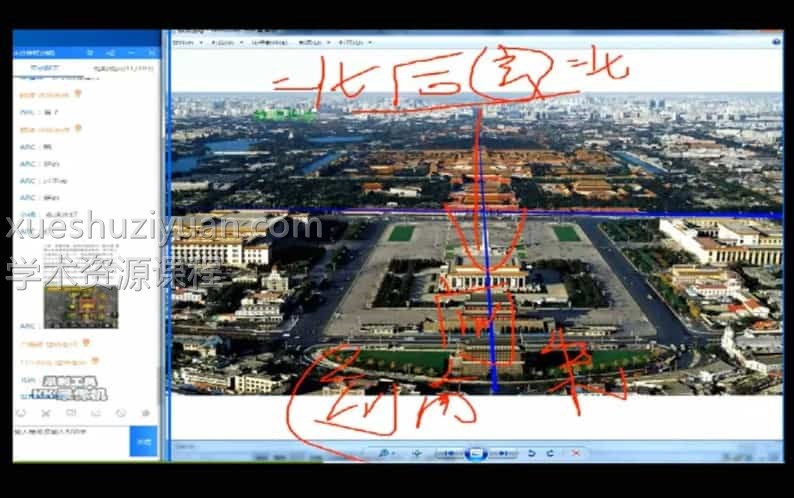Screen dimensions: 794x498
Task: Expand the File dropdown in Photo Viewer
Action: (x=187, y=43)
